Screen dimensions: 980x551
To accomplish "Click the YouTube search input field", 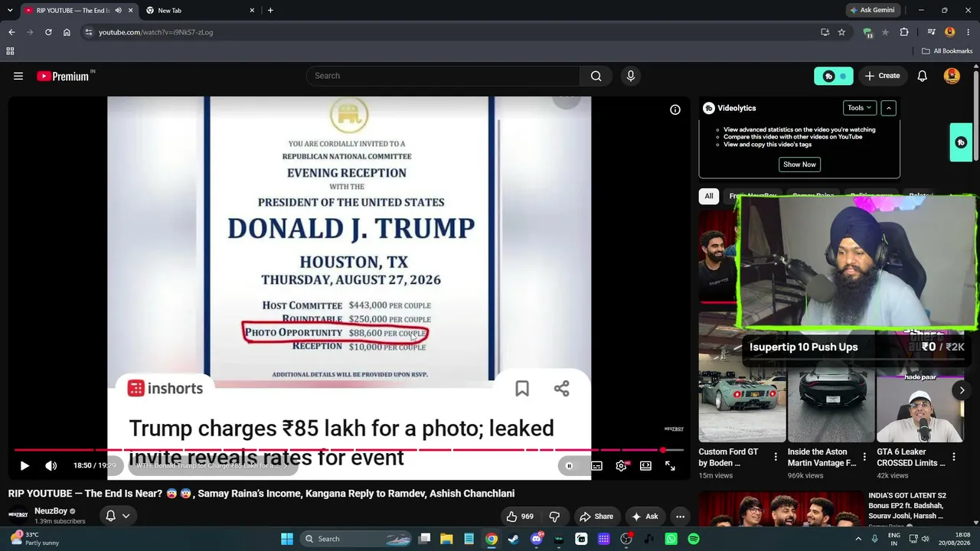I will coord(443,76).
